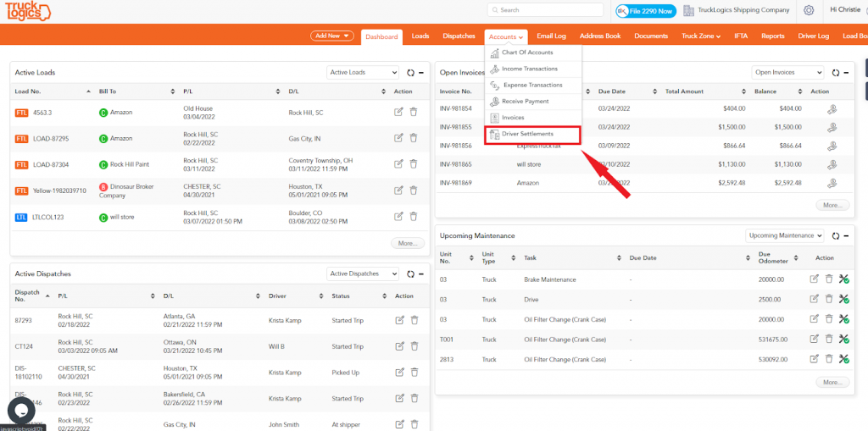Screen dimensions: 868x431
Task: Delete LTLCOL123 load
Action: coord(413,217)
